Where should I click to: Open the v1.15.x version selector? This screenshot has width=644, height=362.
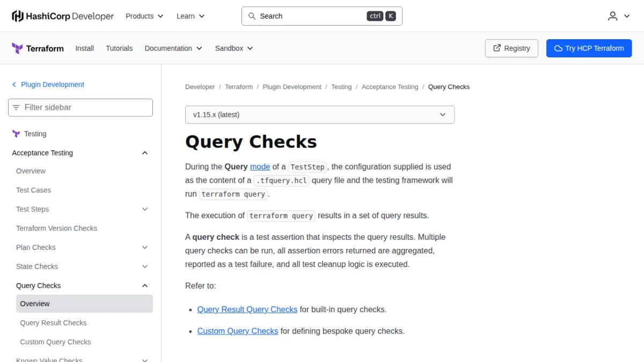click(320, 115)
